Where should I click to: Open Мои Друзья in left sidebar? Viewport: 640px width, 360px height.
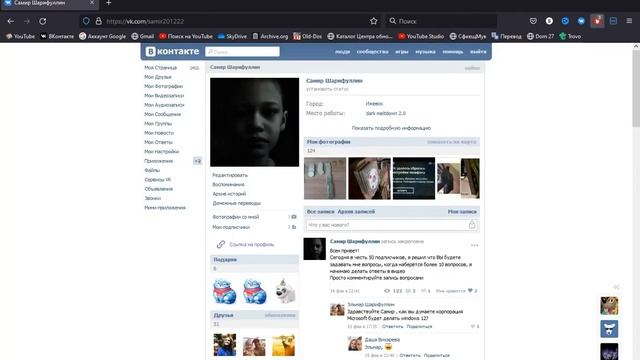pos(158,77)
